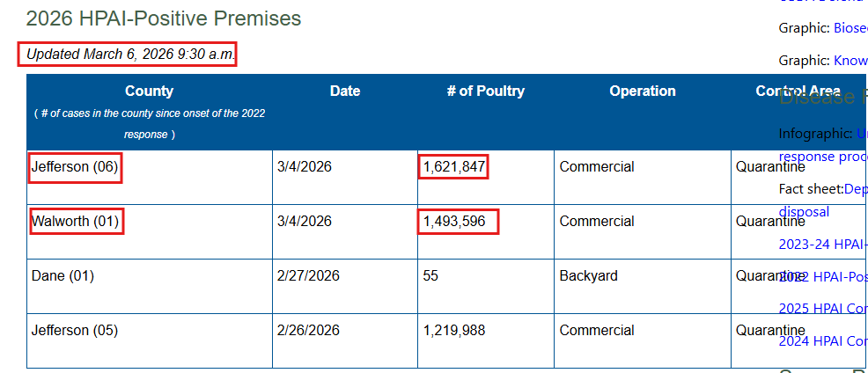Click the Updated March 6, 2026 timestamp

coord(130,55)
